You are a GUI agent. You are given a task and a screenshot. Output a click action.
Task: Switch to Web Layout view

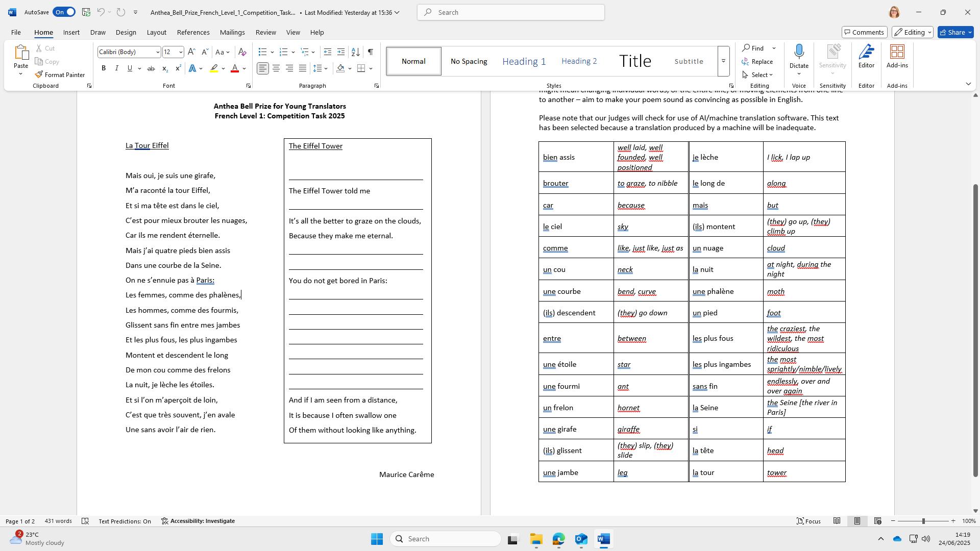[x=878, y=521]
